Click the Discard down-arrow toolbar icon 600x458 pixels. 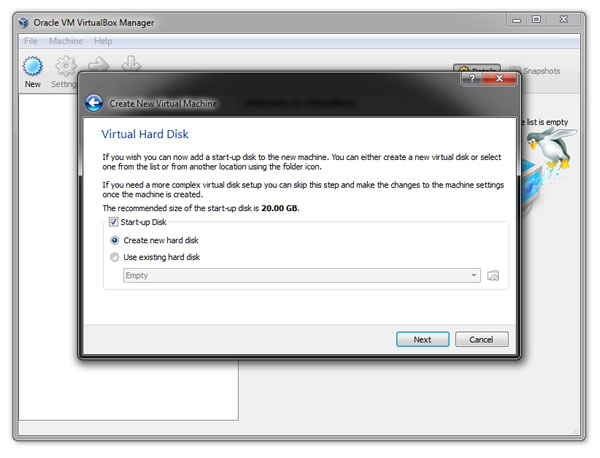[x=131, y=64]
